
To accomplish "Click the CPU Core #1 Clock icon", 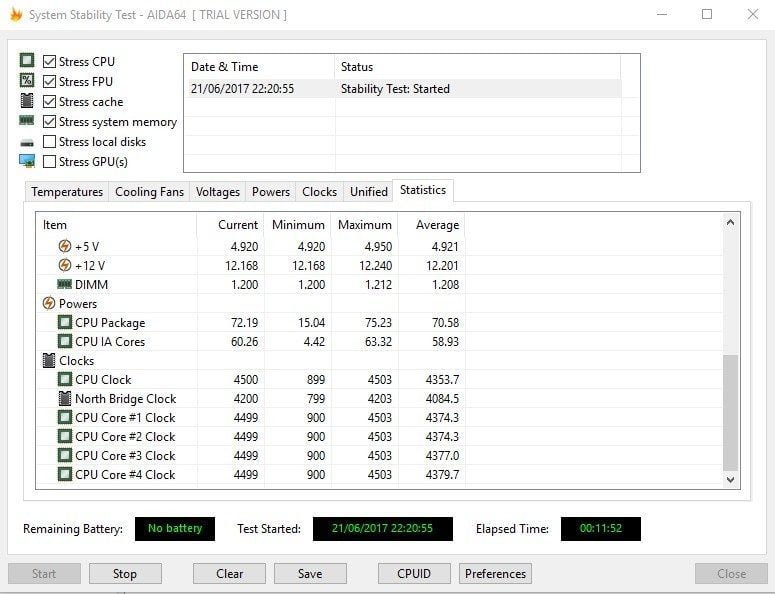I will (65, 417).
